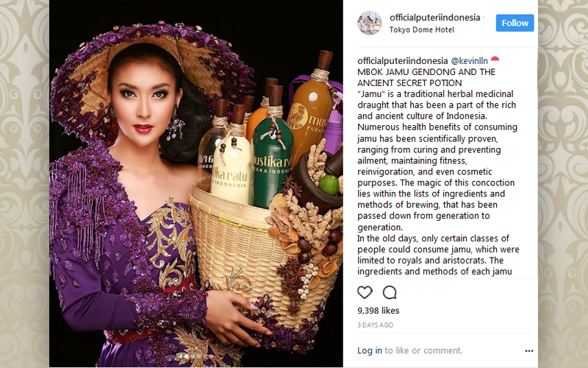588x368 pixels.
Task: Click officialputeriindonesia username starting the caption
Action: [402, 61]
